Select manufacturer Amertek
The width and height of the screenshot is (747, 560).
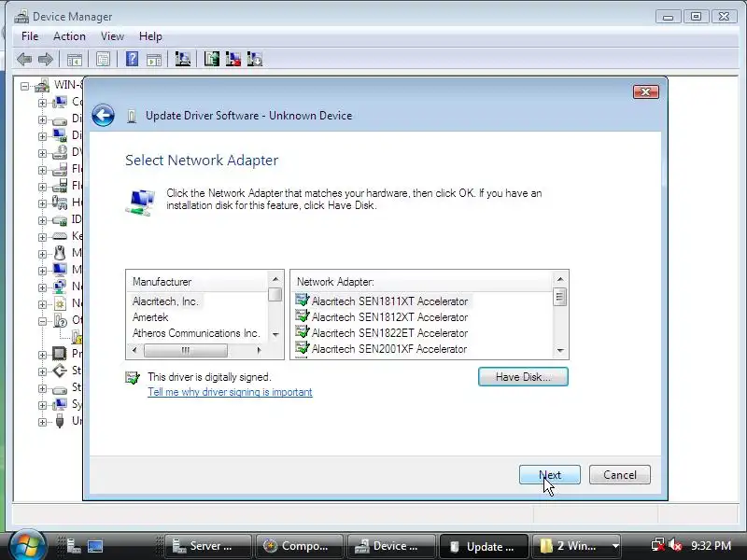pos(150,317)
